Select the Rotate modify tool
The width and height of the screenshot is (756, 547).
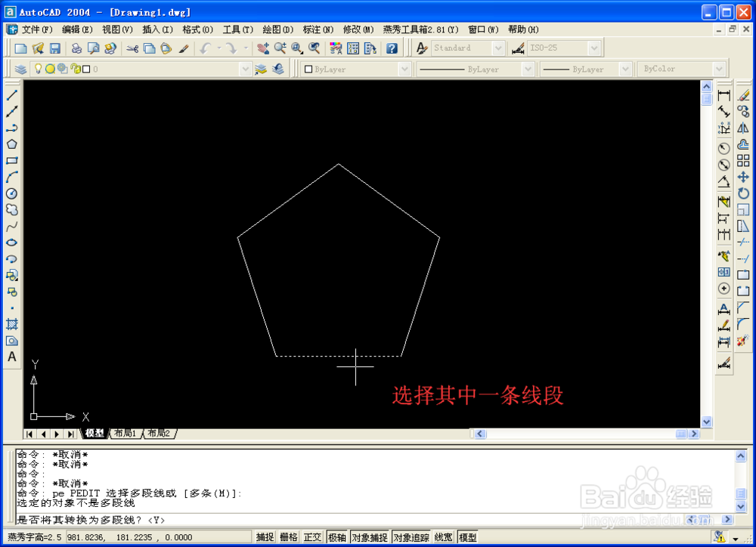pyautogui.click(x=743, y=193)
